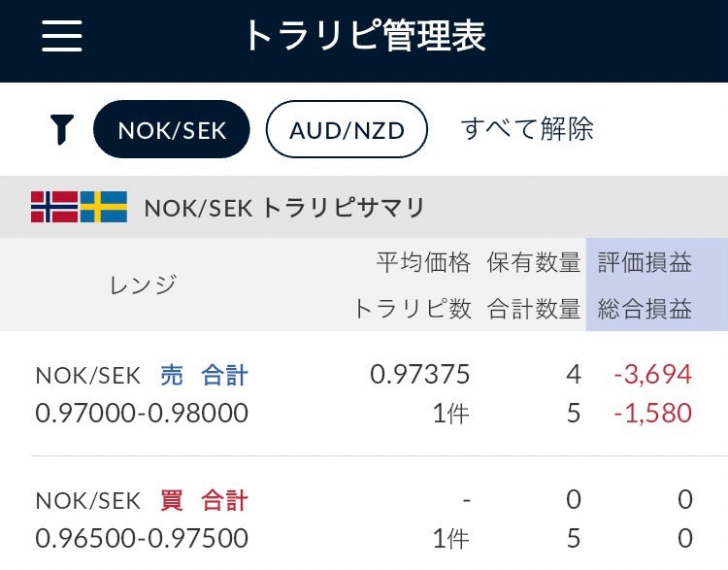Clear all filters with すべて解除
The height and width of the screenshot is (570, 728).
pos(527,129)
